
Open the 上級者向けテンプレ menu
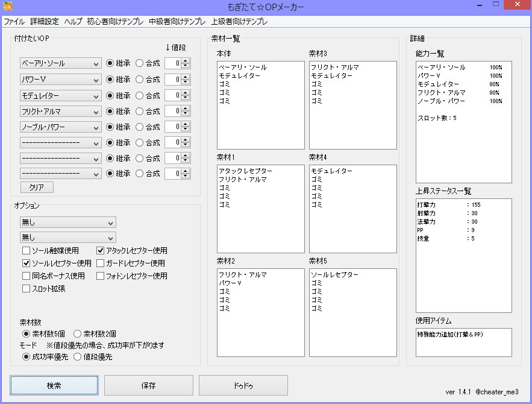[x=239, y=21]
